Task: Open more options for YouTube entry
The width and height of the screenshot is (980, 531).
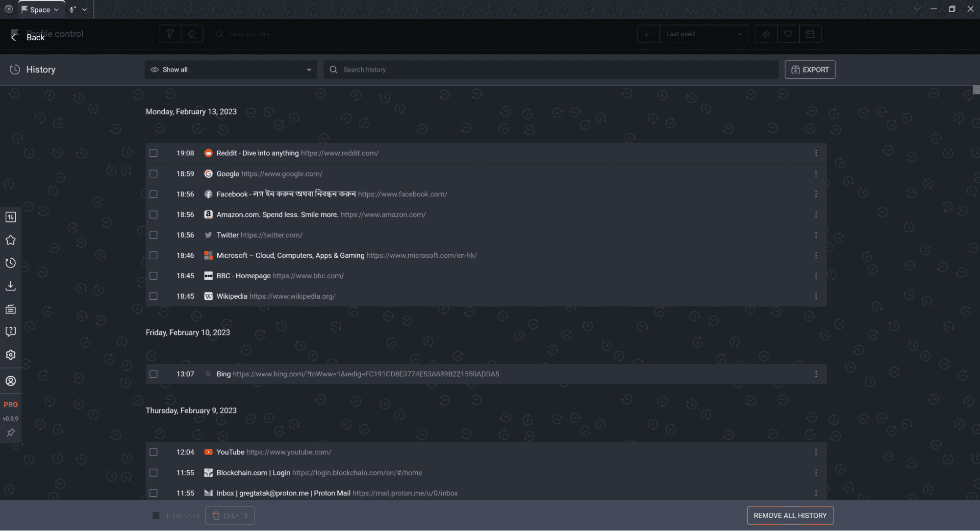Action: 816,452
